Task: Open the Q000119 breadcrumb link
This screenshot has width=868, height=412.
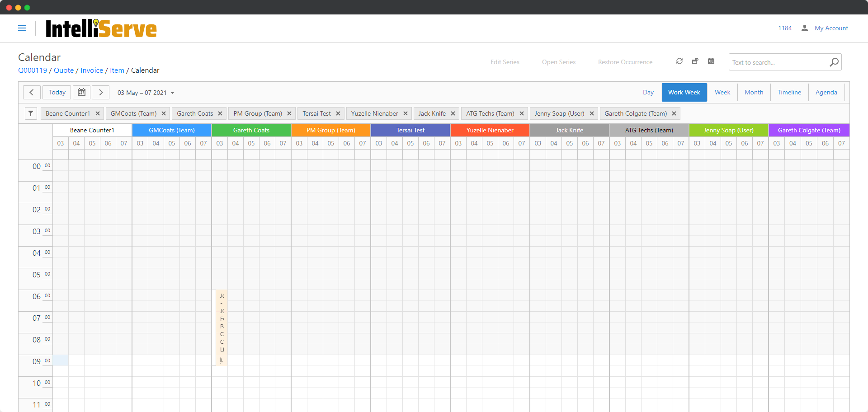Action: [x=33, y=70]
